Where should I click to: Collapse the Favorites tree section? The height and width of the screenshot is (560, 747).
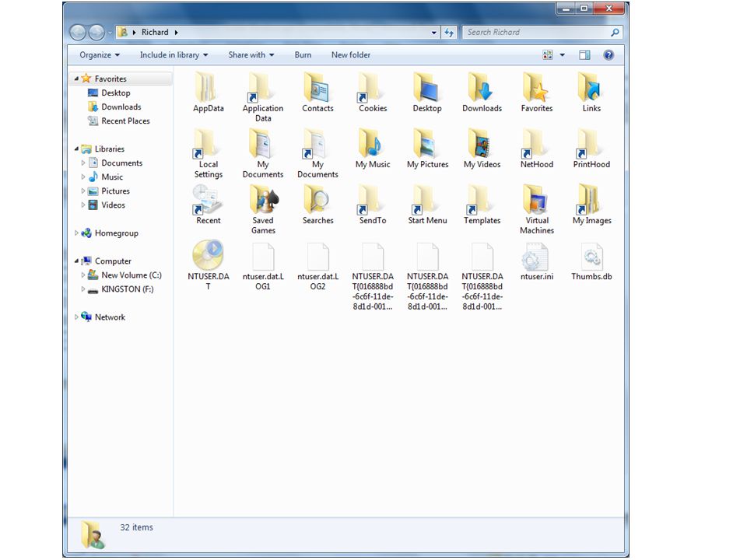click(x=76, y=79)
